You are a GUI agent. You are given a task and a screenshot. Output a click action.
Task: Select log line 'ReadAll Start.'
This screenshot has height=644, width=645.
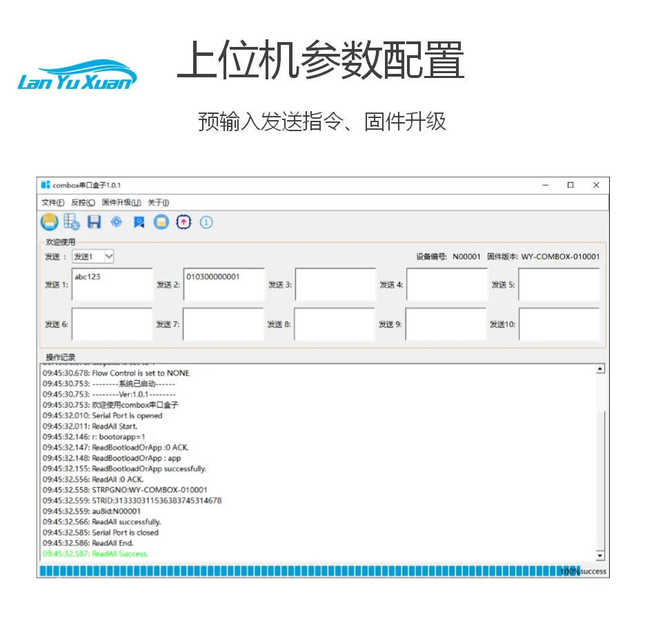(90, 427)
